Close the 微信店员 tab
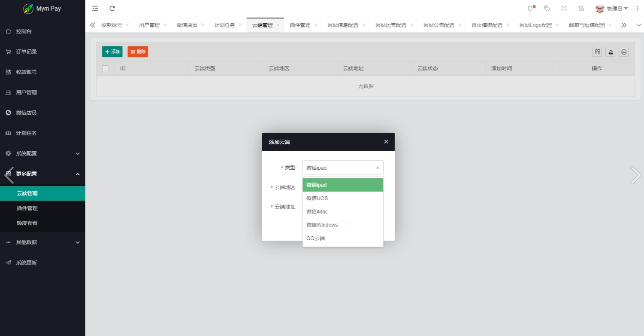This screenshot has height=336, width=644. (x=203, y=25)
